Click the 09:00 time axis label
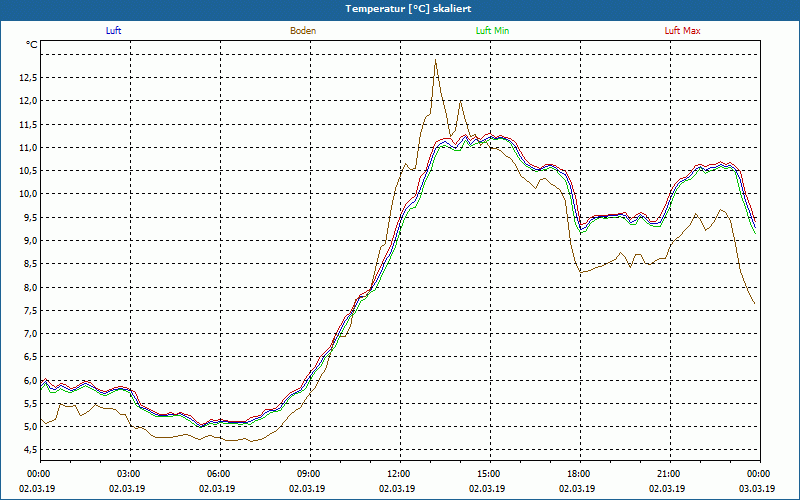 310,474
